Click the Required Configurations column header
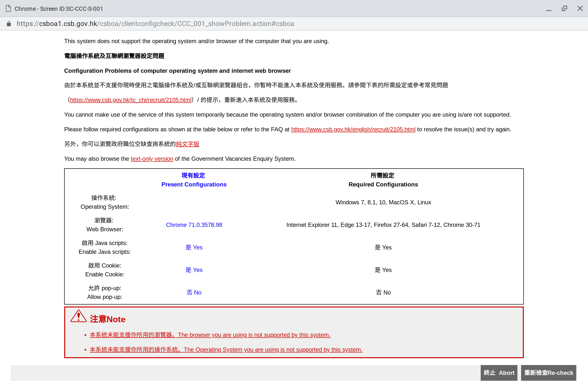The image size is (588, 392). pos(383,180)
